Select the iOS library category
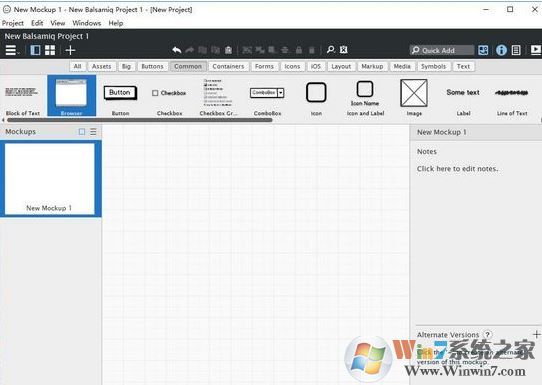 (316, 66)
